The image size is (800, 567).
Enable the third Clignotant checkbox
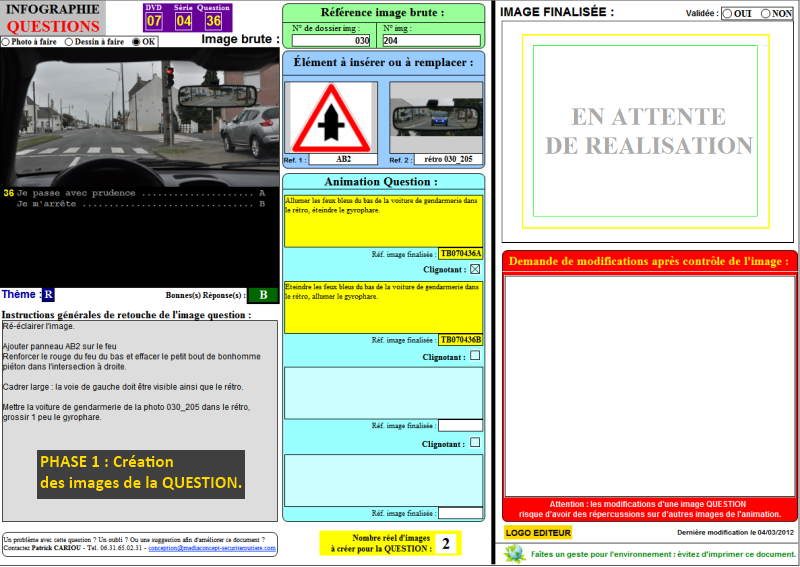(475, 442)
